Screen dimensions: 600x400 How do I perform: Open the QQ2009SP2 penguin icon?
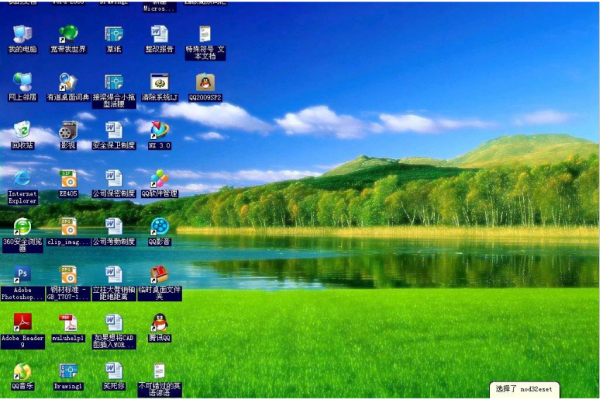coord(205,83)
